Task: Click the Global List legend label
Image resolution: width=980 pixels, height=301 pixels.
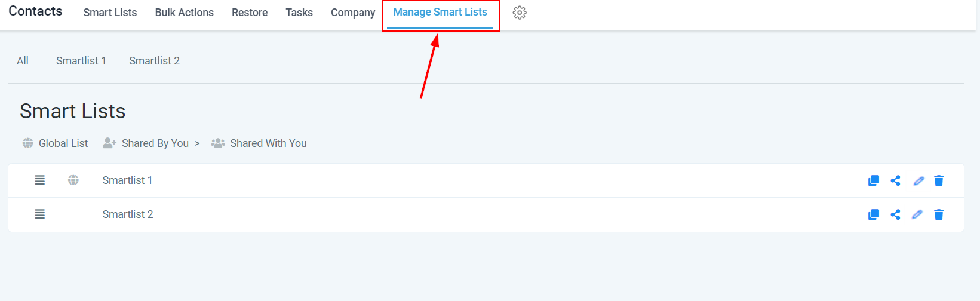Action: (x=63, y=143)
